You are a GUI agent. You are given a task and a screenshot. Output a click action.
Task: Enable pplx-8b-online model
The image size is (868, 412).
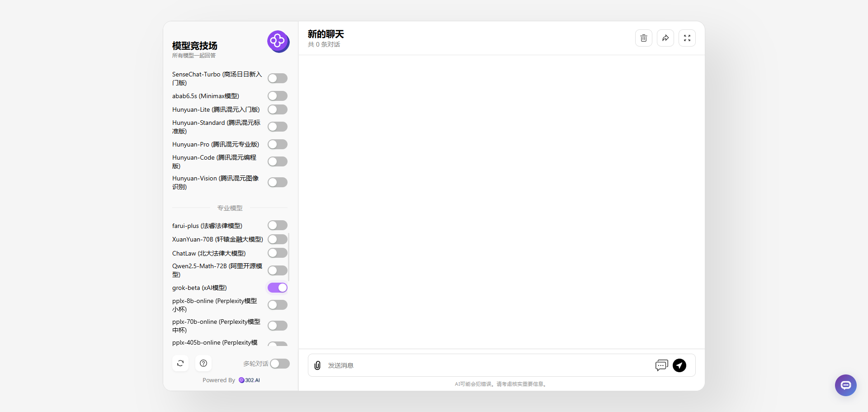click(x=278, y=305)
